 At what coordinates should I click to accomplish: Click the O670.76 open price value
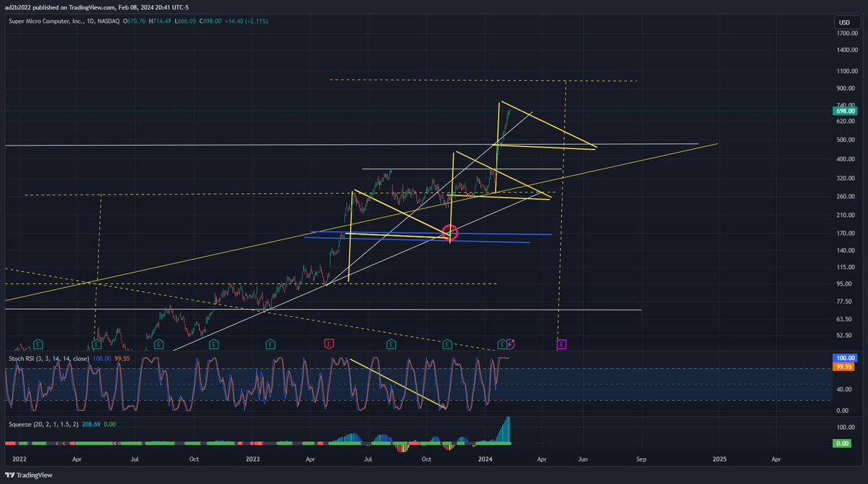tap(134, 20)
